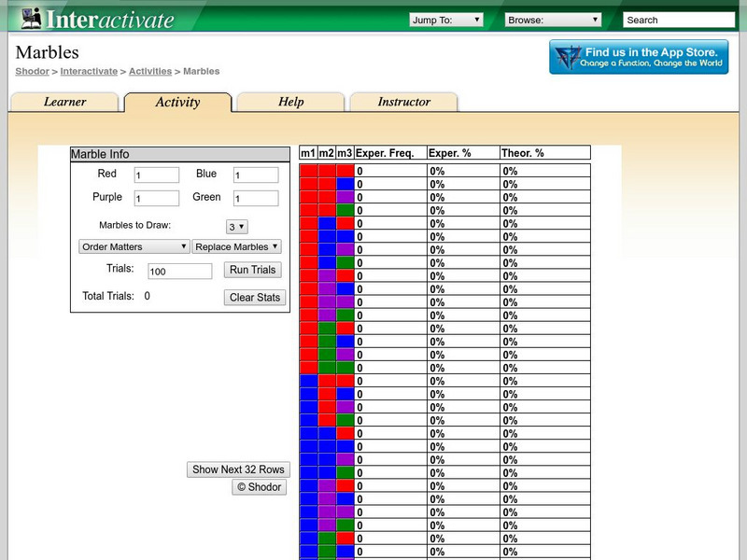The width and height of the screenshot is (747, 560).
Task: Open the Replace Marbles dropdown
Action: tap(236, 246)
